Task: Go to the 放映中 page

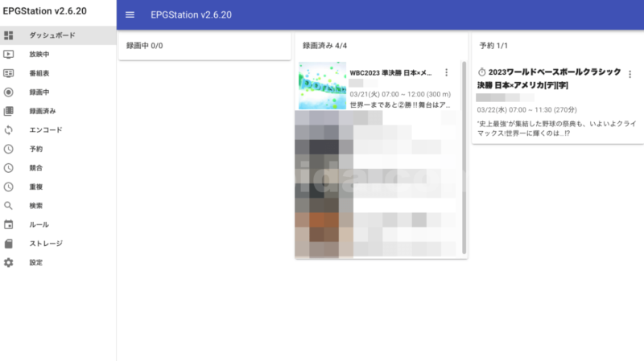Action: [x=58, y=54]
